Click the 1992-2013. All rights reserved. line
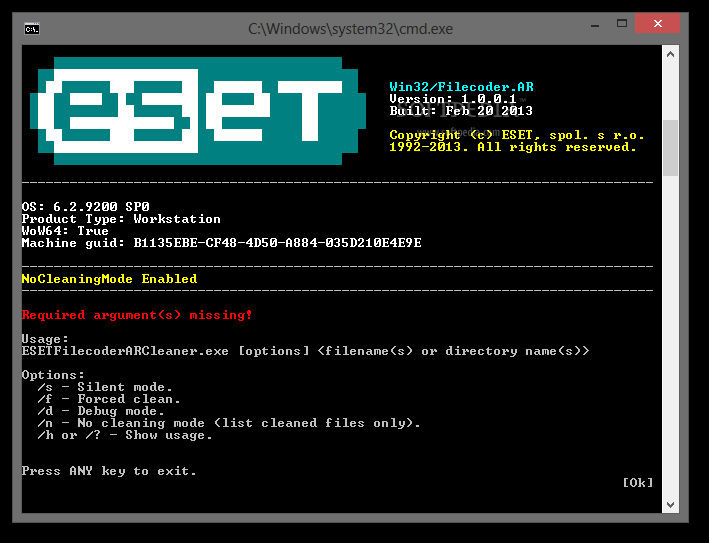Viewport: 709px width, 543px height. pos(513,147)
